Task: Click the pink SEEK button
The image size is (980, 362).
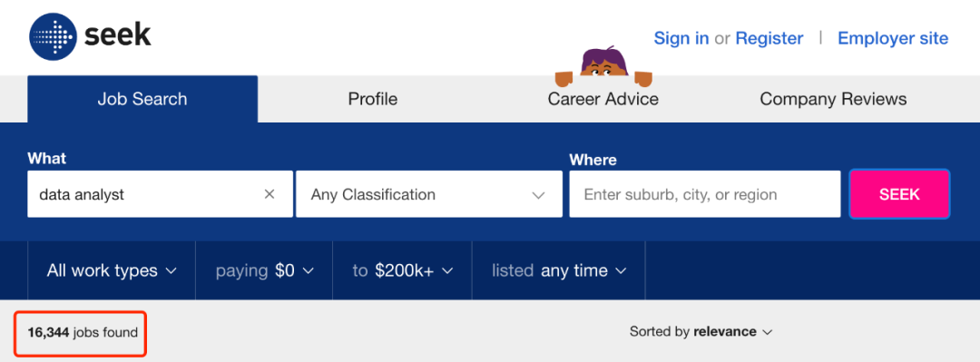Action: point(899,194)
